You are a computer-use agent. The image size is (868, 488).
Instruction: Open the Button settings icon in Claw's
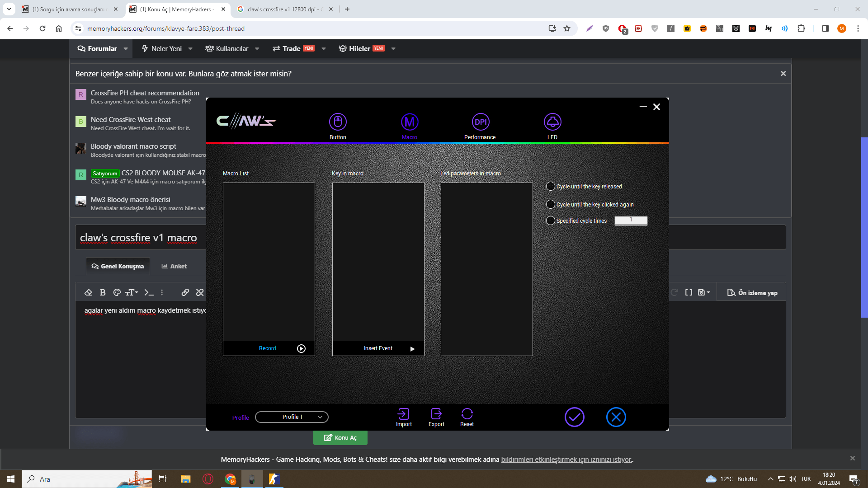338,122
